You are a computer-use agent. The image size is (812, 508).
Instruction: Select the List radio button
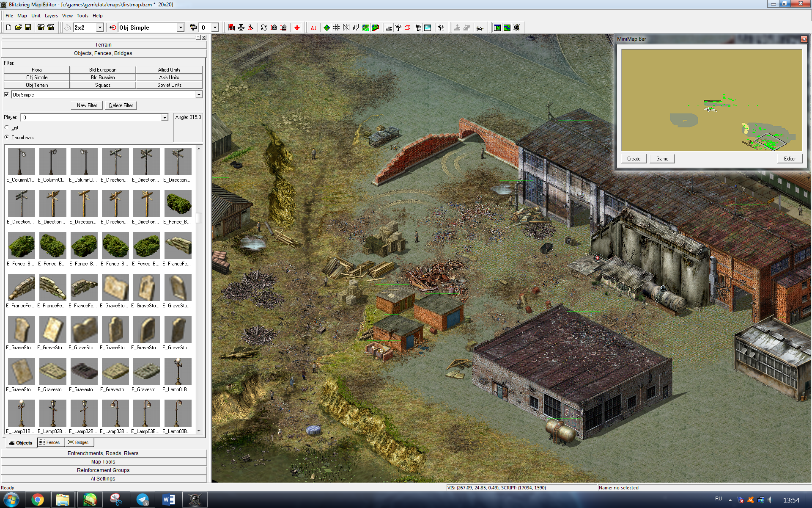click(x=7, y=127)
